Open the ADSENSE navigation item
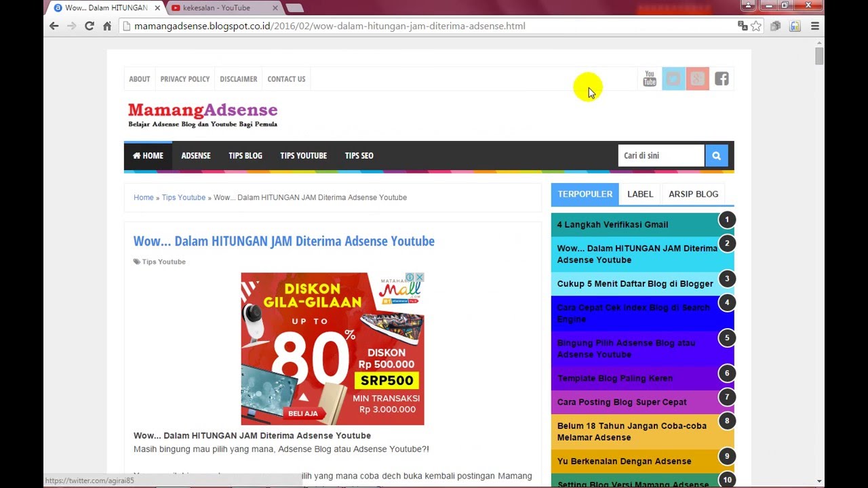This screenshot has height=488, width=868. point(196,155)
